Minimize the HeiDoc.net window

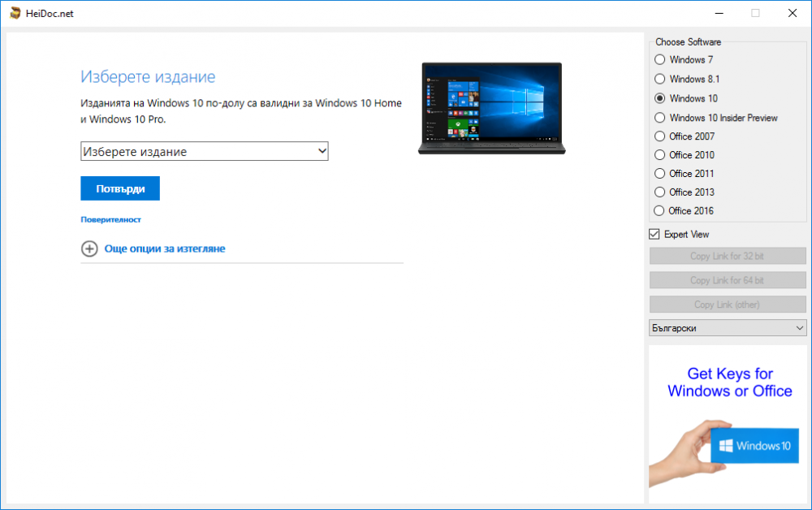(719, 13)
